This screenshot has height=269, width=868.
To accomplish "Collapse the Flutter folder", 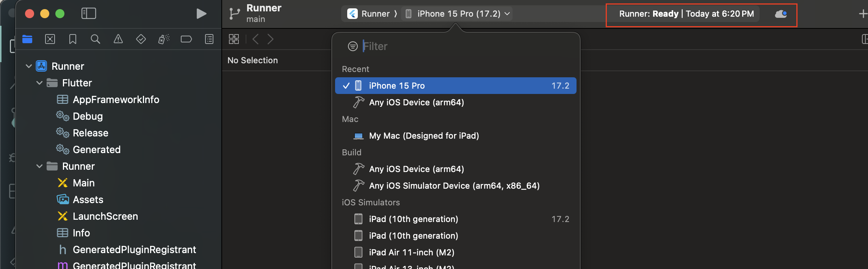I will click(x=39, y=83).
